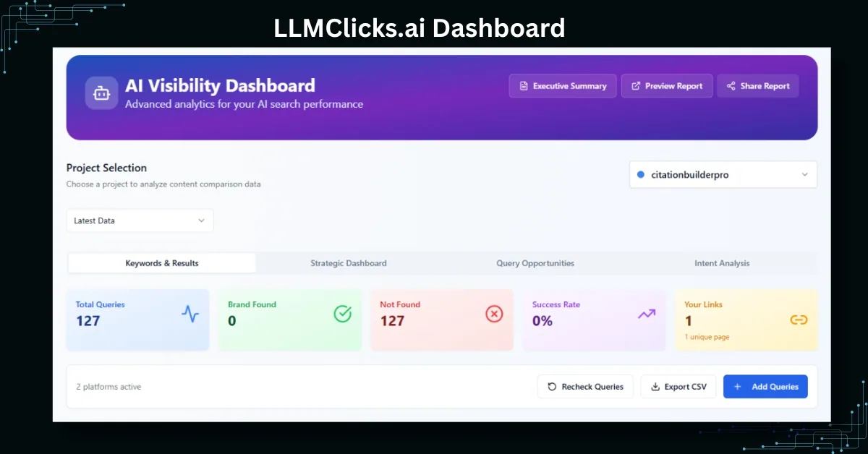868x454 pixels.
Task: Click the share icon on Share Report button
Action: click(731, 85)
